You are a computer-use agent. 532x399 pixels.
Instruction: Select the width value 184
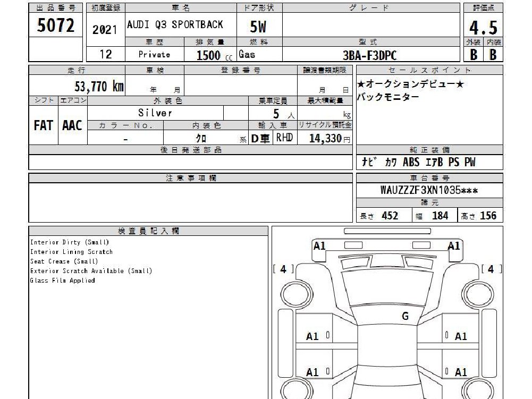tap(440, 216)
